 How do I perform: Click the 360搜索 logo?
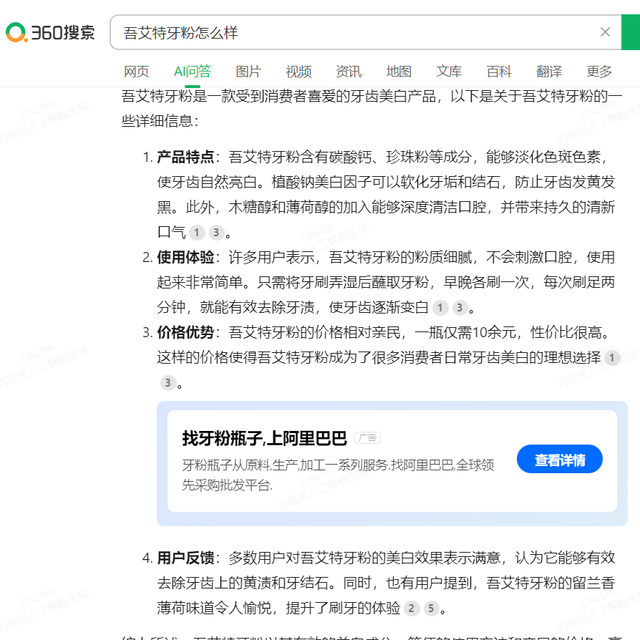(x=50, y=32)
